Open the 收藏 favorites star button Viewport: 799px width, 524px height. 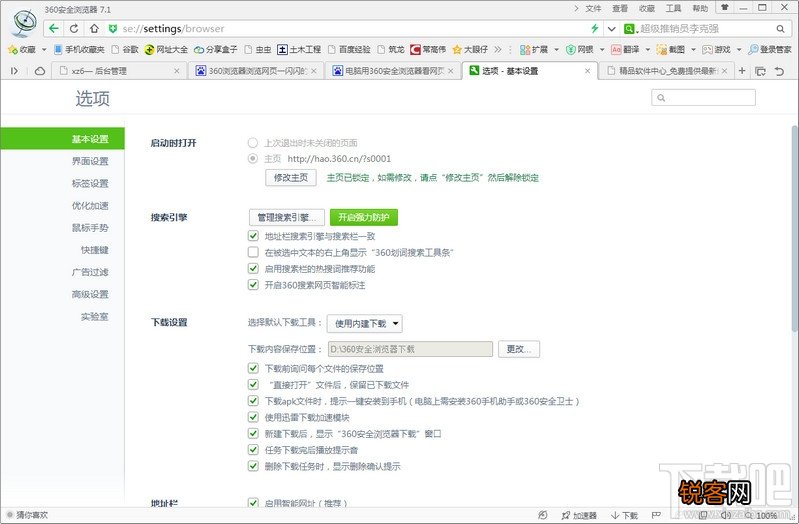tap(22, 49)
